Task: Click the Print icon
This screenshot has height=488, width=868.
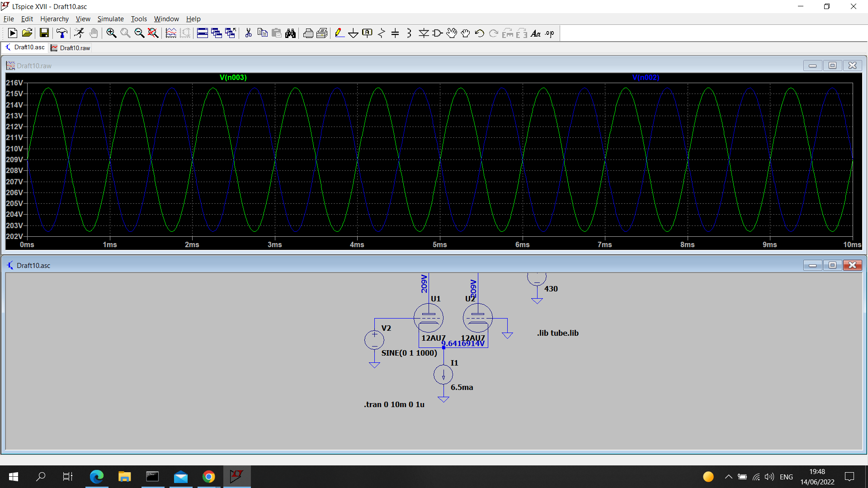Action: coord(322,33)
